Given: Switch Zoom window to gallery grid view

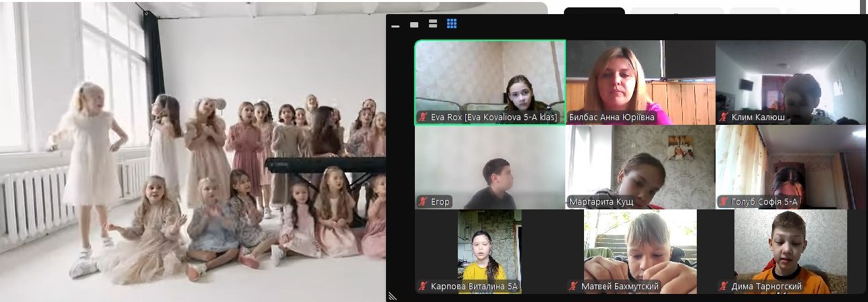Looking at the screenshot, I should 452,23.
